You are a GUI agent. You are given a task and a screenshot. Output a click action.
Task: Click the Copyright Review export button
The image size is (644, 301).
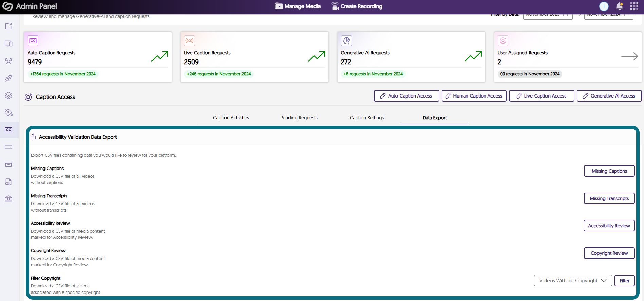point(609,253)
